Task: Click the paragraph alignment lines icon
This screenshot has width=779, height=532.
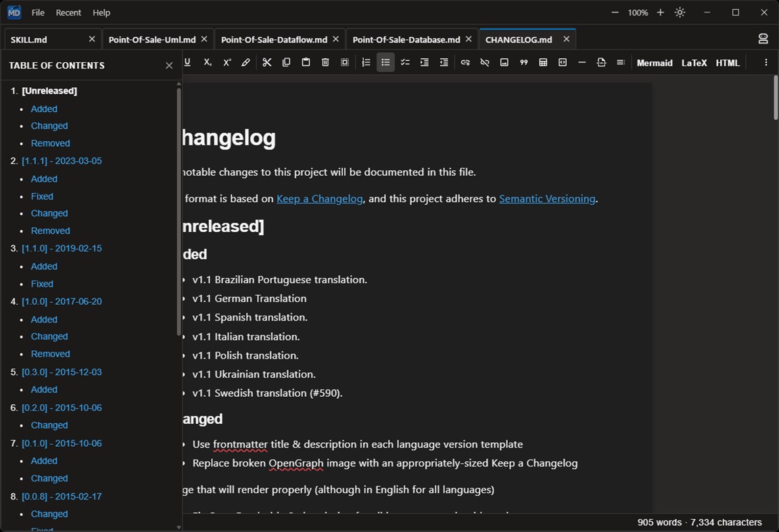Action: click(621, 63)
